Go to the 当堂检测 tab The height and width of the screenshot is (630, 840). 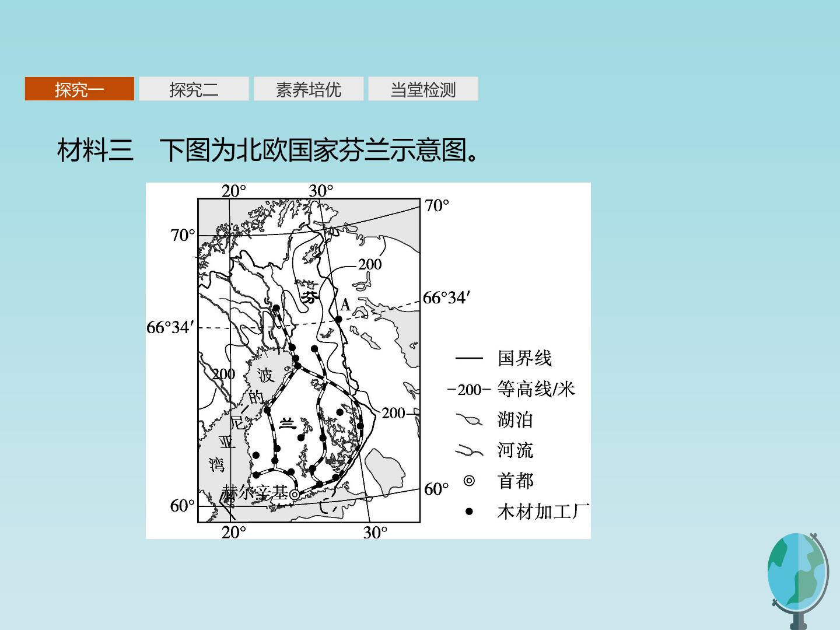423,89
